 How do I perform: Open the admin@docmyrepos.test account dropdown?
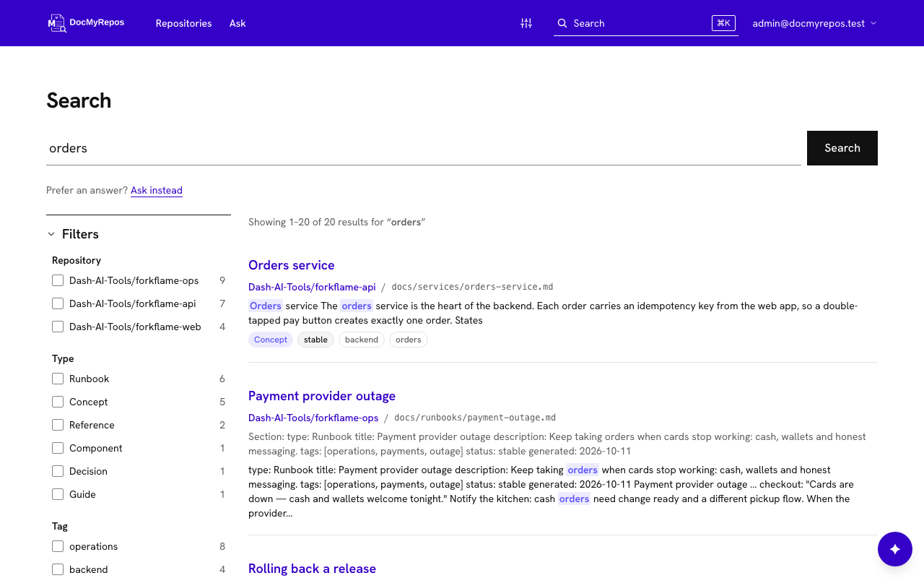click(814, 23)
